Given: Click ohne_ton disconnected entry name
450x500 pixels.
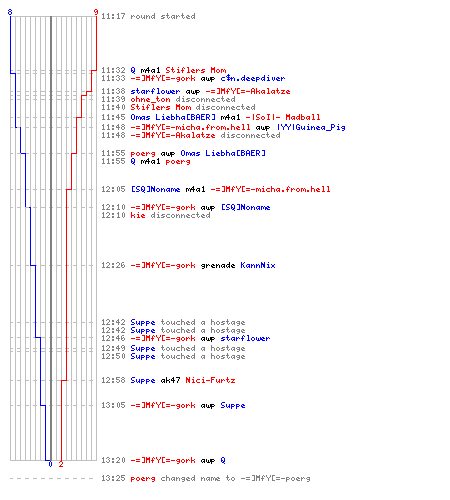Looking at the screenshot, I should 150,99.
